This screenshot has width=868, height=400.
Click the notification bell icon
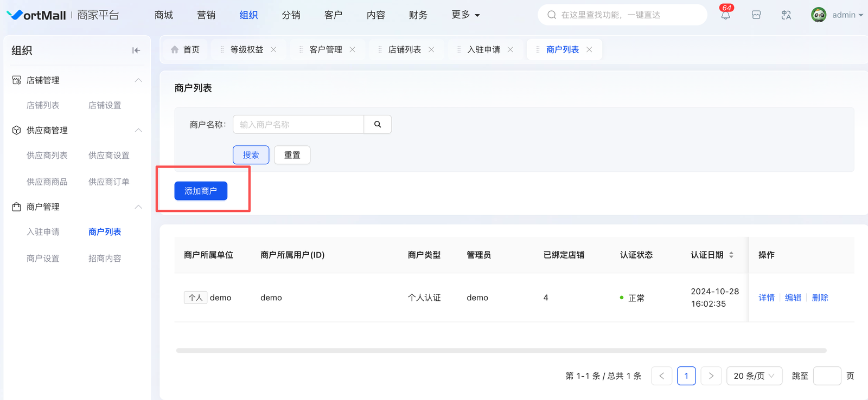pos(725,15)
